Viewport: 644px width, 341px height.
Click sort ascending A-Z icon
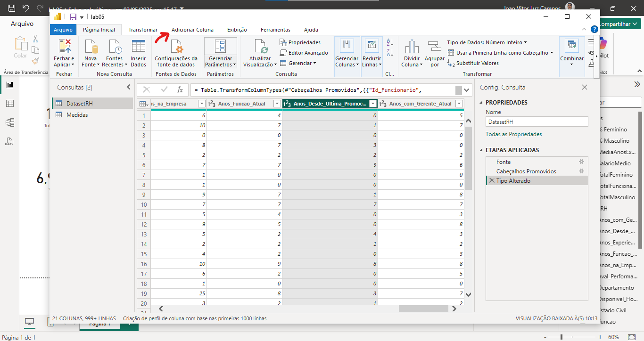pyautogui.click(x=390, y=42)
